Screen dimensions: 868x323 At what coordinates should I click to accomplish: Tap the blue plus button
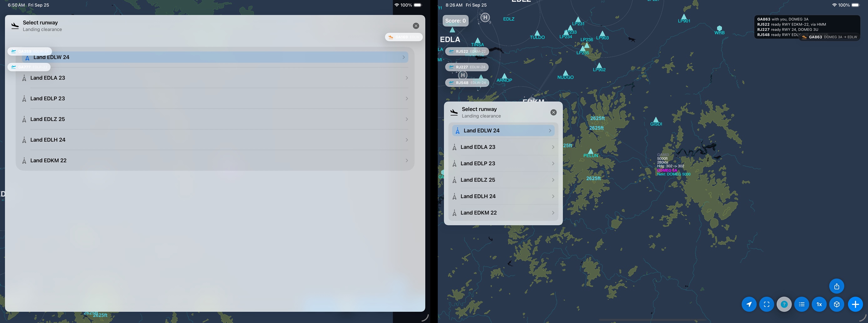855,305
